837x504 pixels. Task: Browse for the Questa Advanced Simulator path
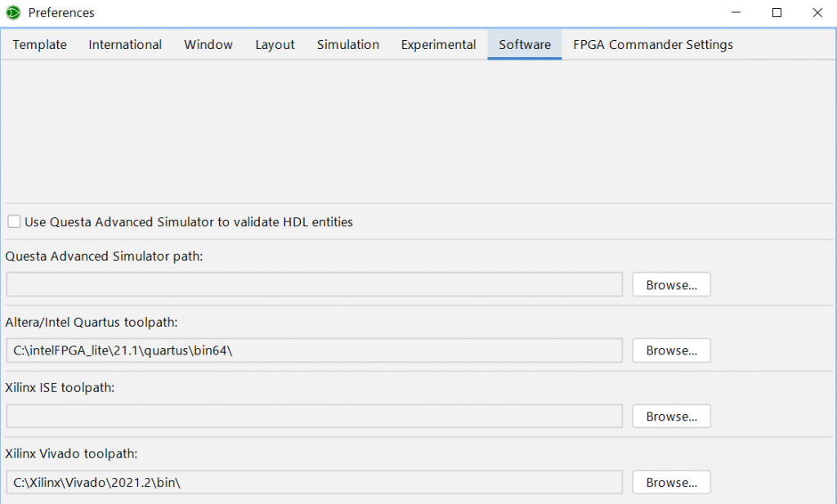(671, 284)
